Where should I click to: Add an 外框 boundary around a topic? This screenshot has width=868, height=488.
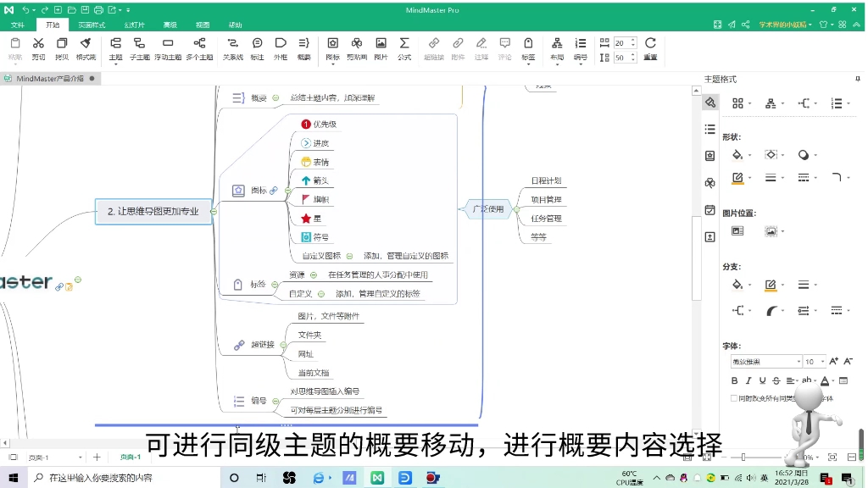280,47
